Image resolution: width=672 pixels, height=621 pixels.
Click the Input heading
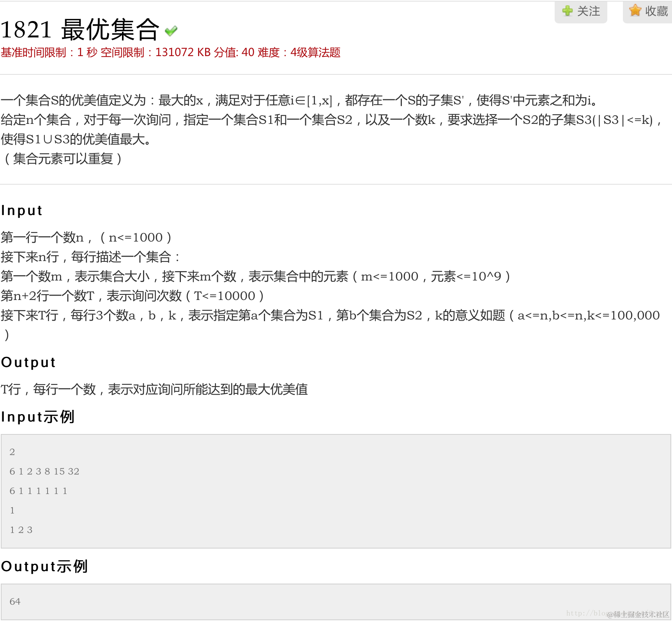coord(21,210)
